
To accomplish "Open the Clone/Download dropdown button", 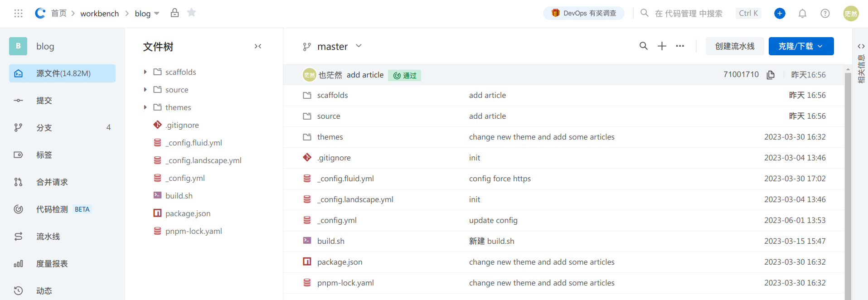I will coord(801,46).
